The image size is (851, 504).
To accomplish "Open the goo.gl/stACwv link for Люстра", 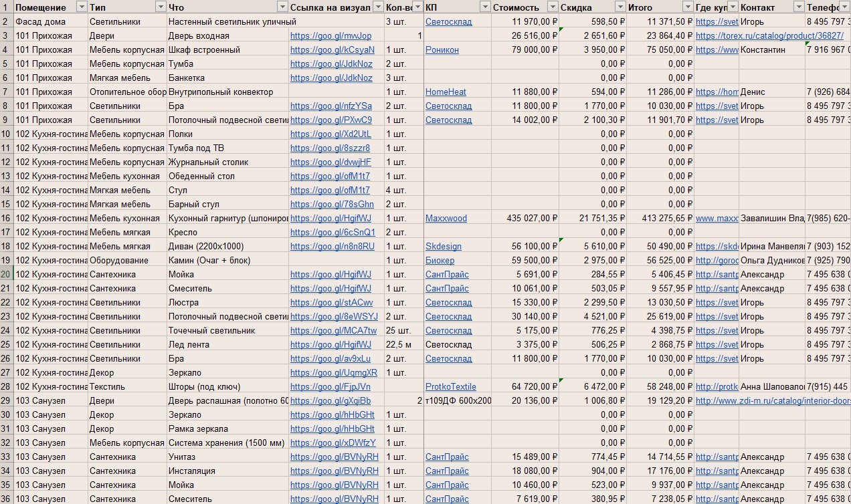I will pyautogui.click(x=332, y=302).
